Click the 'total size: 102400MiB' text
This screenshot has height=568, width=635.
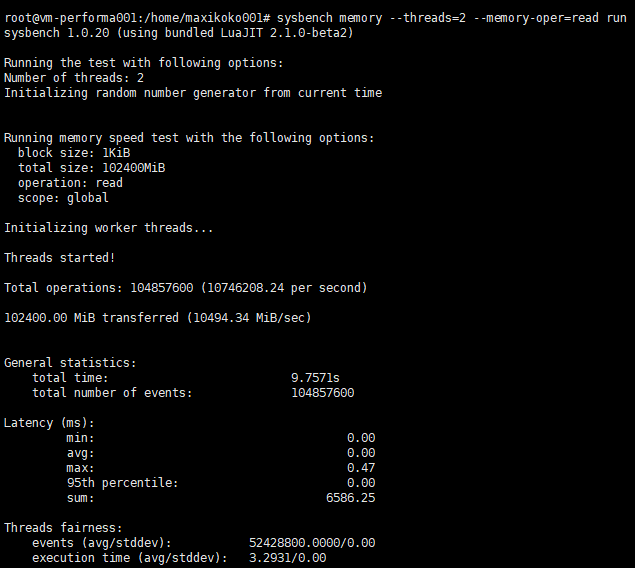(x=92, y=168)
